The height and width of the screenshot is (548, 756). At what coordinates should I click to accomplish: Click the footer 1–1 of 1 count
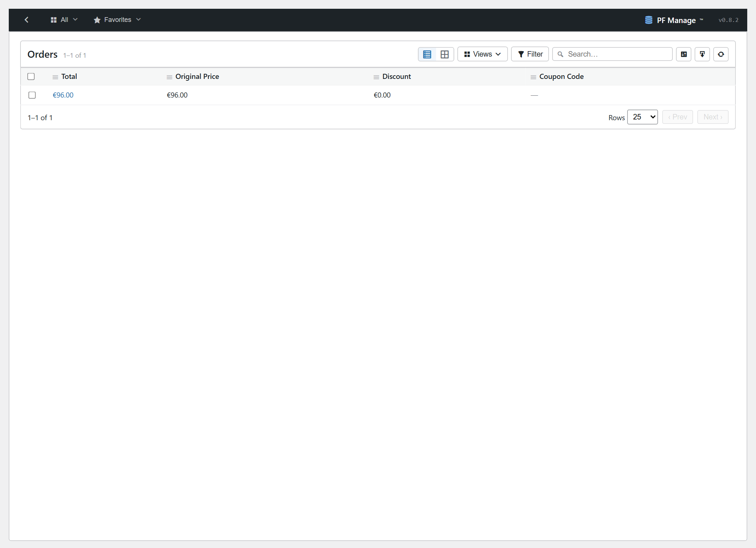tap(40, 118)
